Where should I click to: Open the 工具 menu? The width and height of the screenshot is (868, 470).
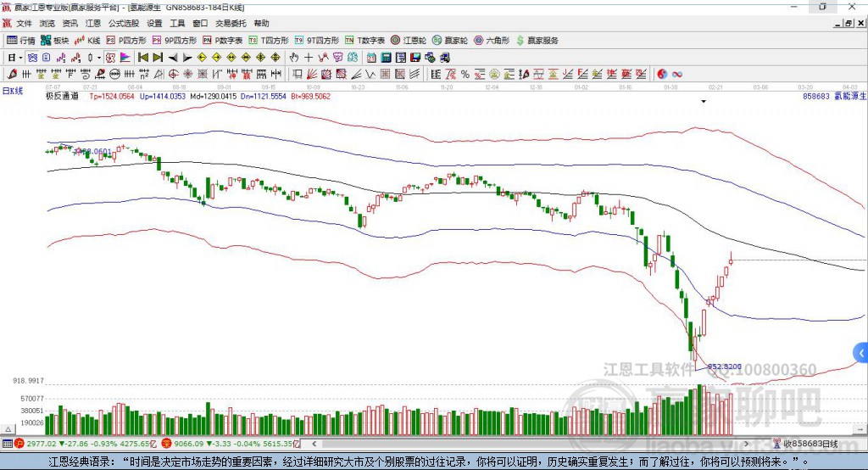pyautogui.click(x=177, y=23)
